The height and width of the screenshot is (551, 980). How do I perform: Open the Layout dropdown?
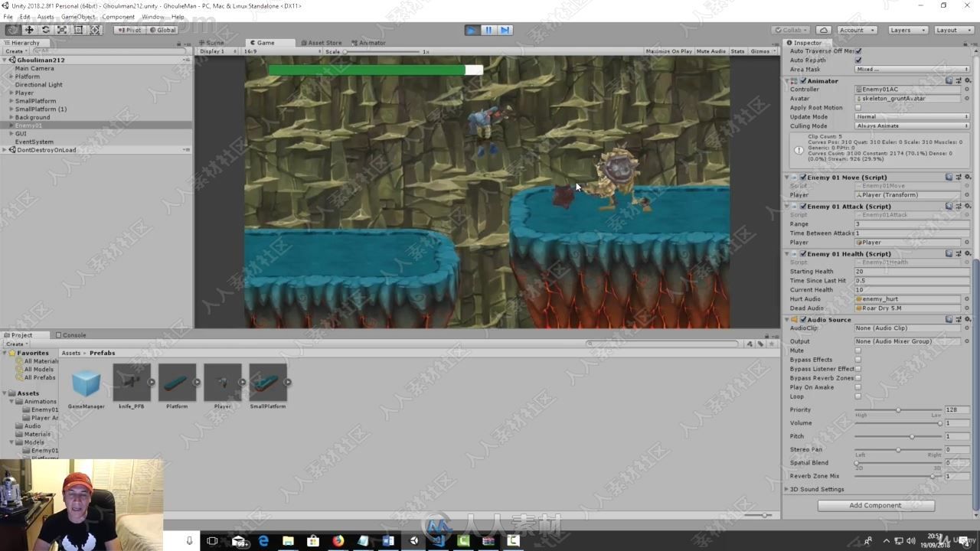952,30
